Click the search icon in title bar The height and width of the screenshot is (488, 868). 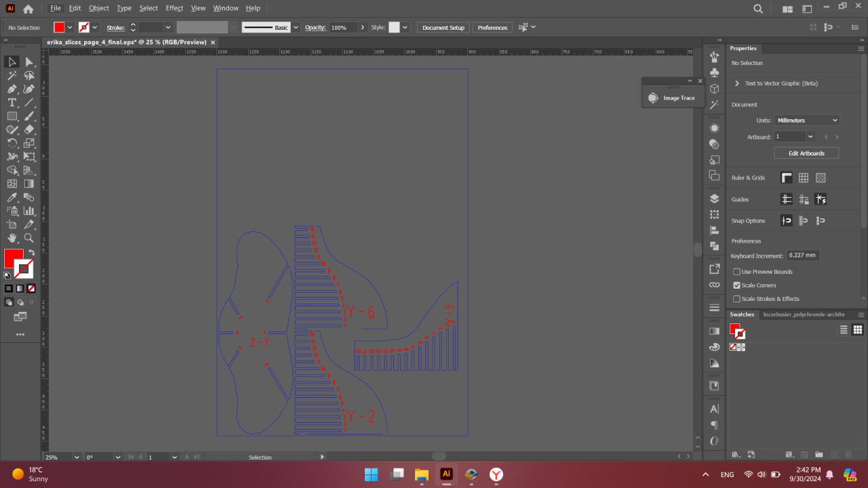[758, 9]
